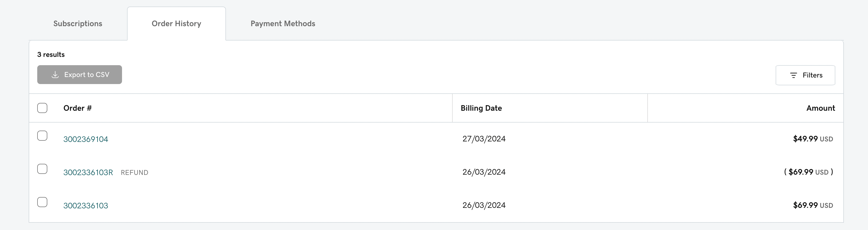Image resolution: width=868 pixels, height=230 pixels.
Task: Toggle the select-all checkbox in header
Action: pos(42,108)
